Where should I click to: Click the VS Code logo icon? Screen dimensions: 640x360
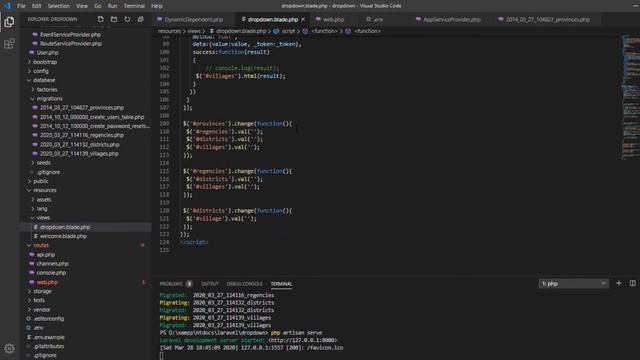click(7, 6)
